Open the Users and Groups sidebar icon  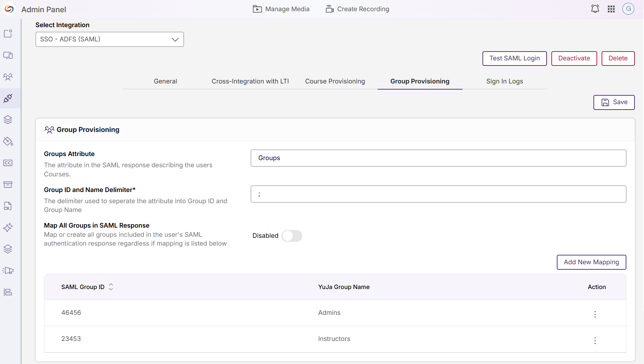(8, 77)
